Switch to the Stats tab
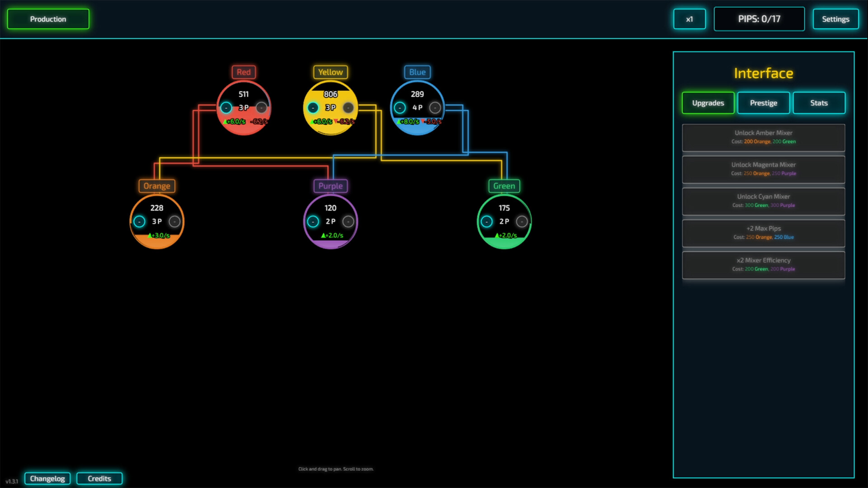The height and width of the screenshot is (488, 868). coord(819,103)
